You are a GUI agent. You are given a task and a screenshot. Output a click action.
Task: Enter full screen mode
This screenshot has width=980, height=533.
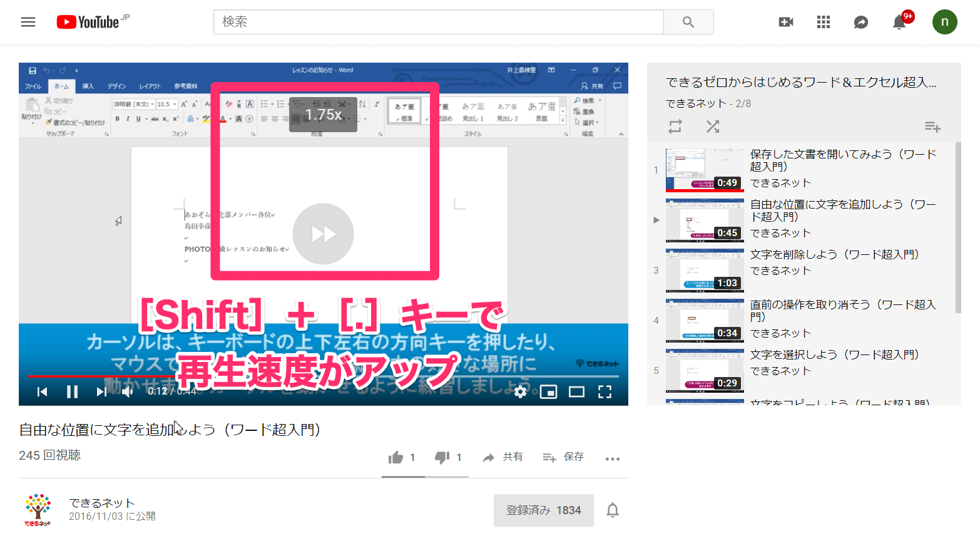point(605,391)
